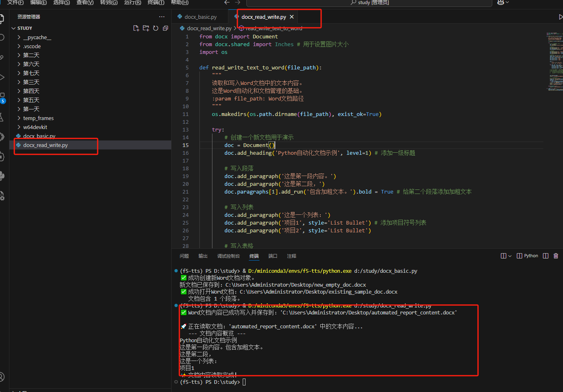
Task: Click the code minimap on the right
Action: 554,61
